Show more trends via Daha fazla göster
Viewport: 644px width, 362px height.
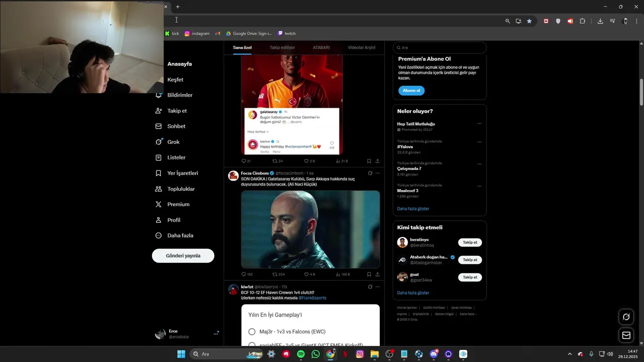click(413, 209)
